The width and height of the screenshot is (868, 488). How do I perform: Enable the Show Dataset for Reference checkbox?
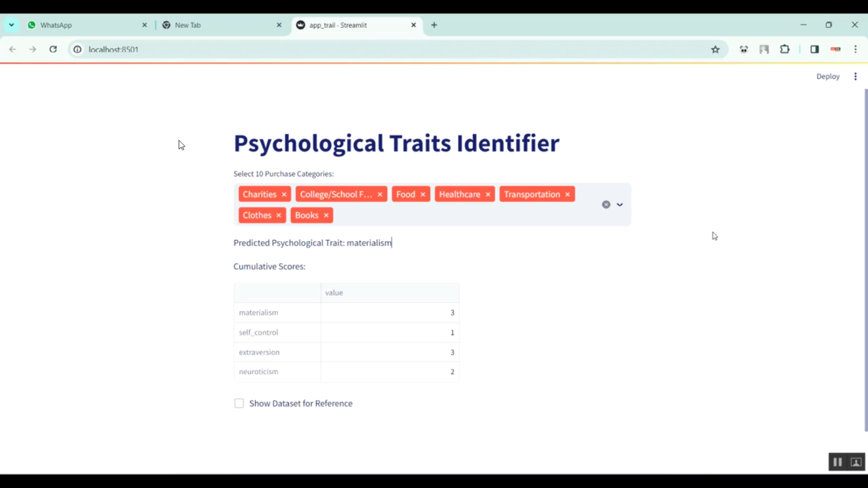[239, 403]
